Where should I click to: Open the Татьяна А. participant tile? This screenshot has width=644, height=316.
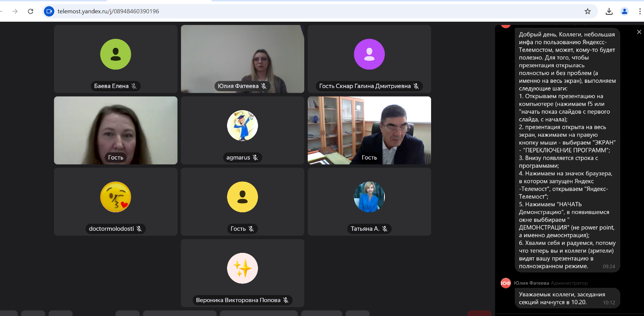[x=369, y=201]
